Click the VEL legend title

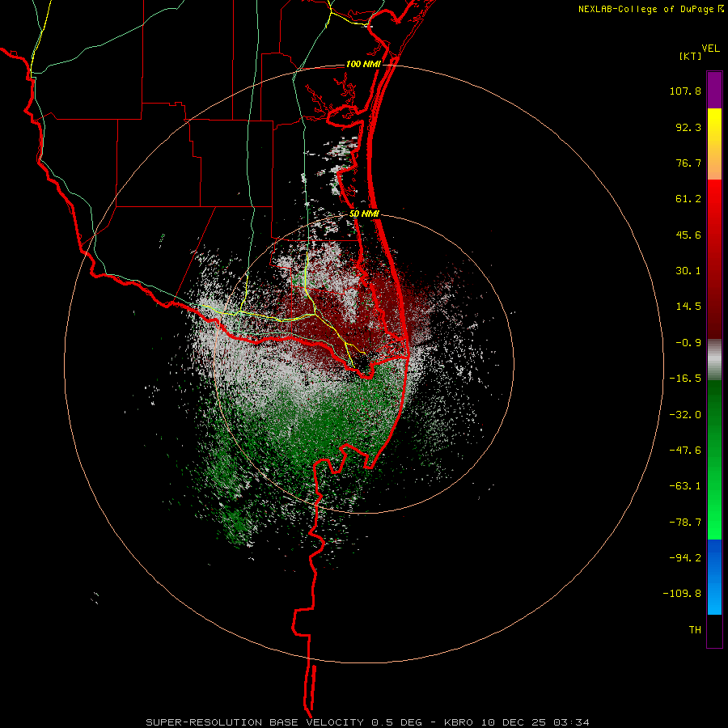(x=710, y=49)
